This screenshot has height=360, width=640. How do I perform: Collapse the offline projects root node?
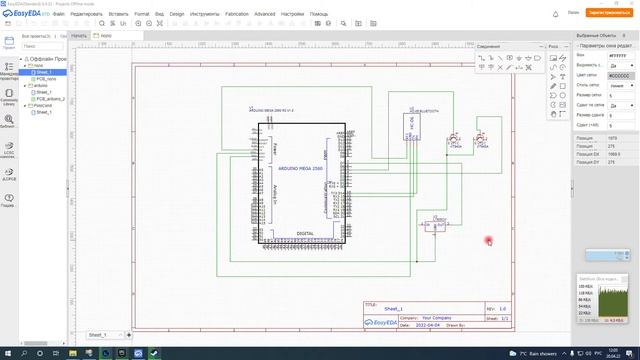(21, 59)
